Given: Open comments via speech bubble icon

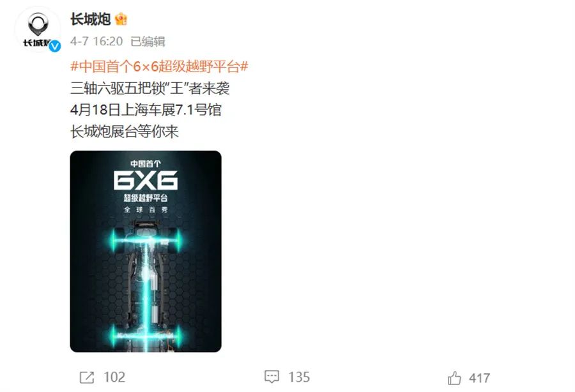Looking at the screenshot, I should [272, 377].
